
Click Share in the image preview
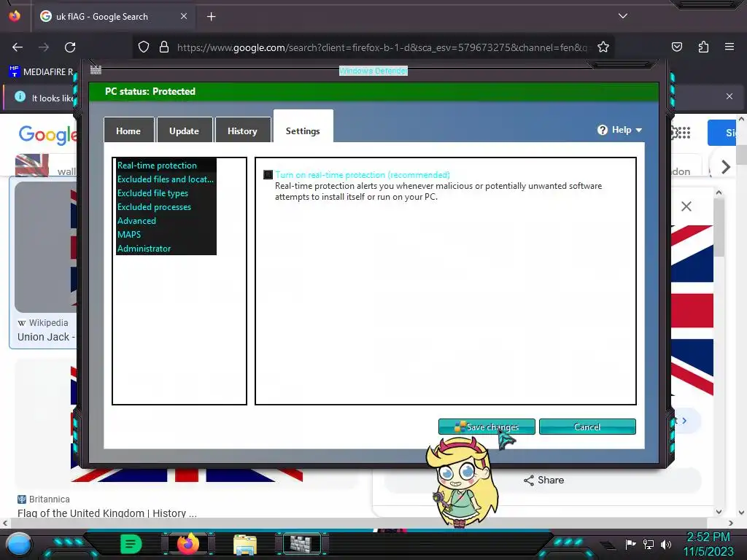(x=544, y=480)
